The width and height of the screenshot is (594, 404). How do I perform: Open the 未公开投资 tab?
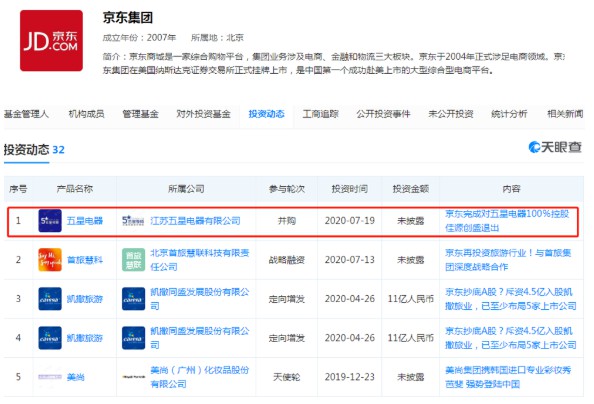point(450,114)
